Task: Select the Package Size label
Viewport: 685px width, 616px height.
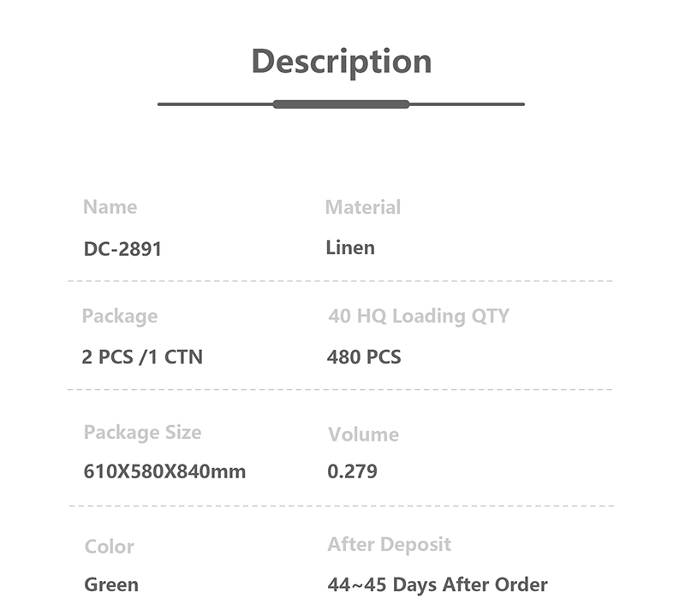Action: [x=142, y=433]
